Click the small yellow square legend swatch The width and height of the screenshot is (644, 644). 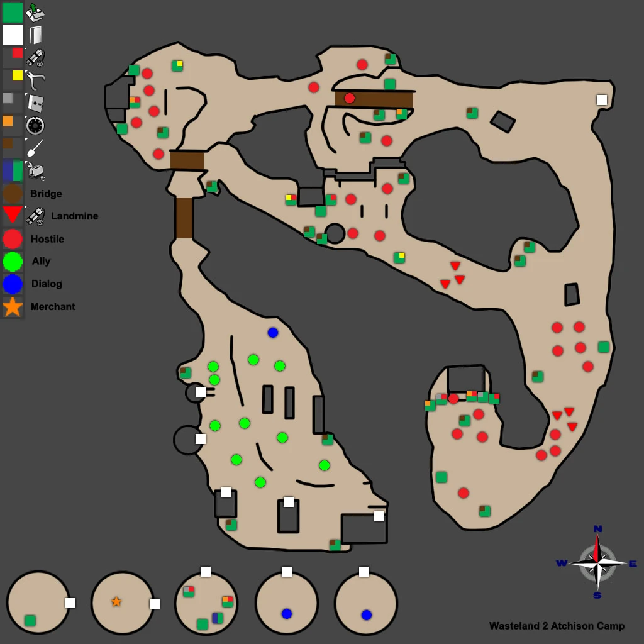pyautogui.click(x=17, y=75)
